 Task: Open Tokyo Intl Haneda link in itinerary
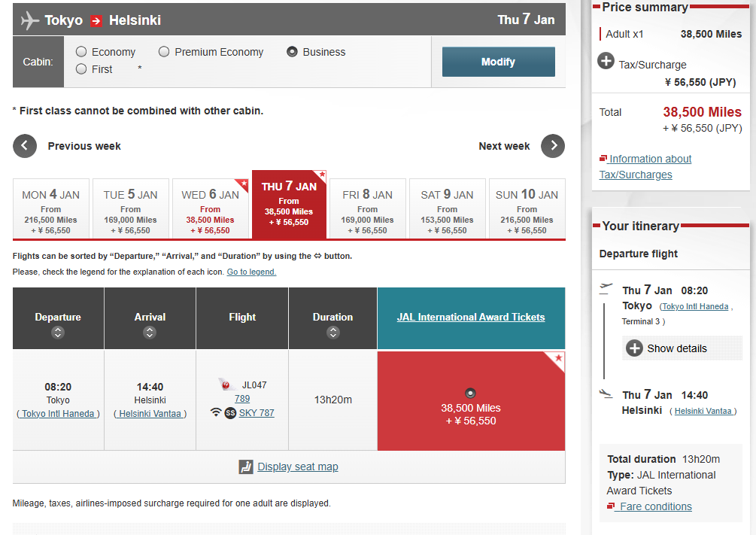[x=695, y=306]
